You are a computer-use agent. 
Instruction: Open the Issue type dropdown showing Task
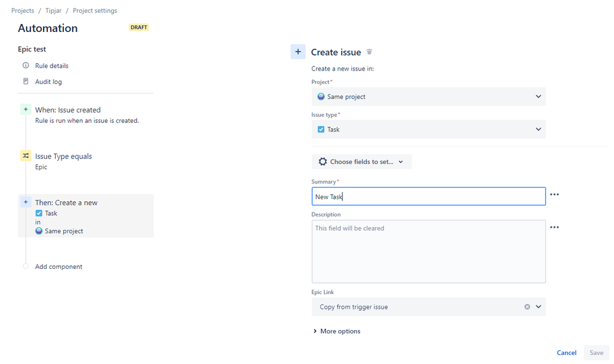428,130
